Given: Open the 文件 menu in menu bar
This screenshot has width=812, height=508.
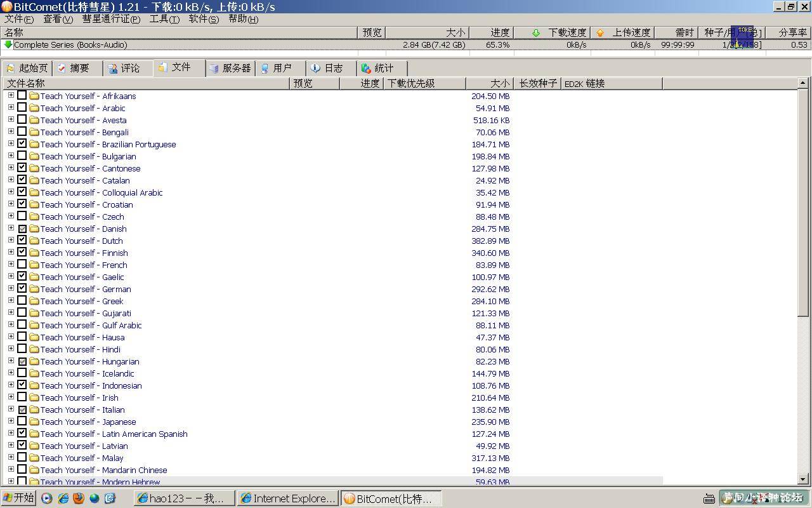Looking at the screenshot, I should (19, 19).
